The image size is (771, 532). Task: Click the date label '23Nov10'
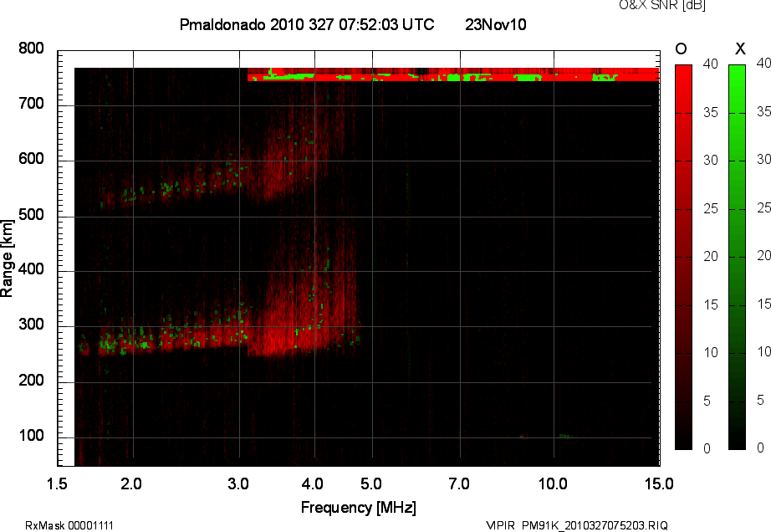pyautogui.click(x=496, y=24)
